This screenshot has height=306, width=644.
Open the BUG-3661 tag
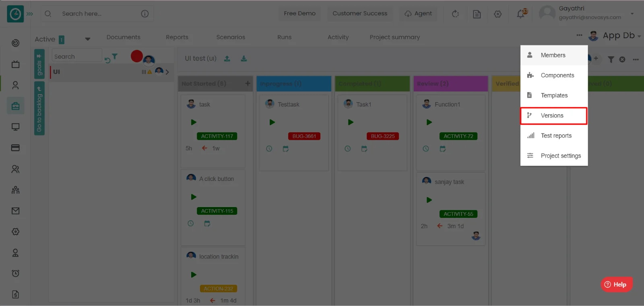[304, 136]
